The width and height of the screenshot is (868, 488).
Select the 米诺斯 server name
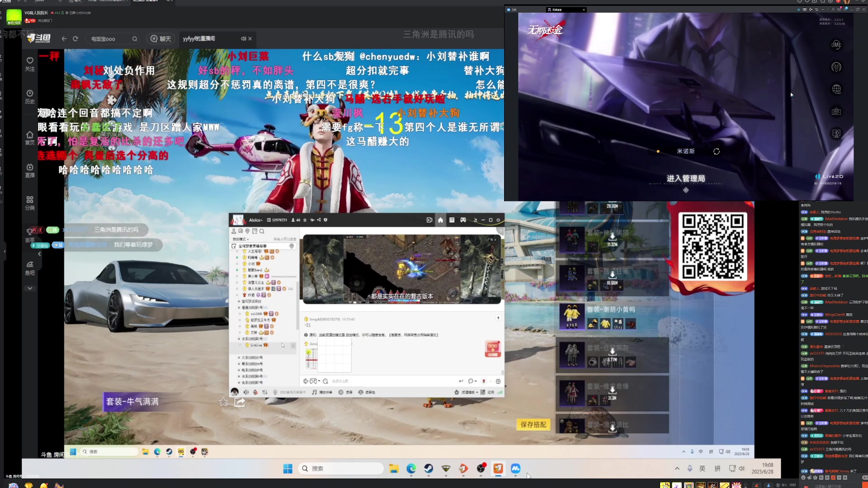pos(686,151)
